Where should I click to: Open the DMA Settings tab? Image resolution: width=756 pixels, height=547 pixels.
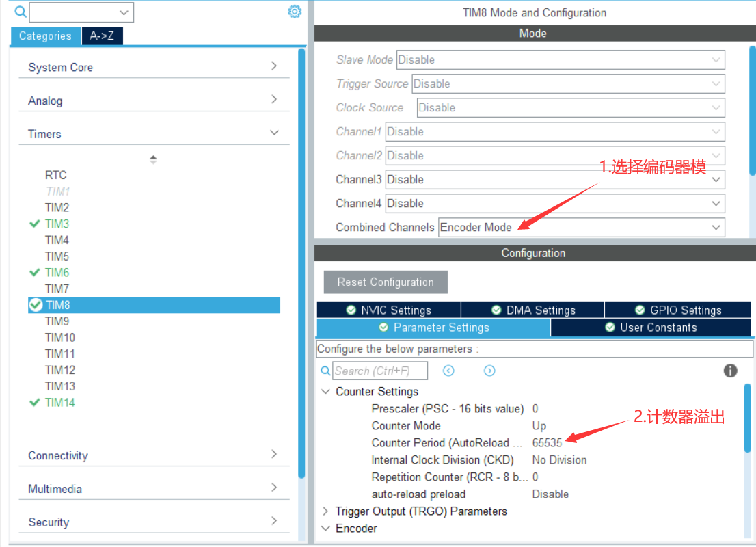click(x=532, y=310)
